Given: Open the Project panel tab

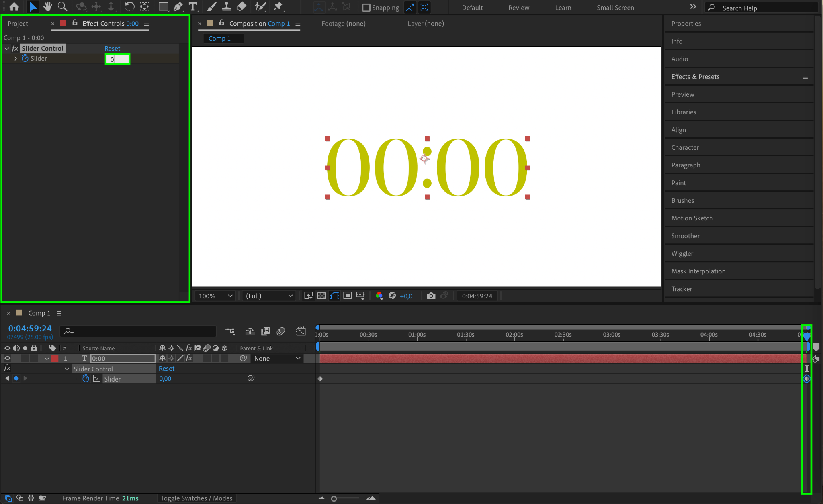Looking at the screenshot, I should [x=18, y=24].
